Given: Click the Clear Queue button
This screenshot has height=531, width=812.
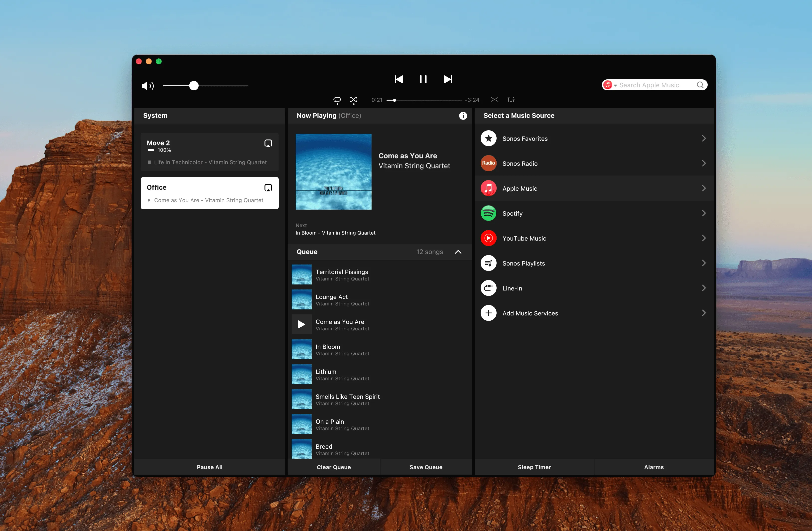Looking at the screenshot, I should tap(334, 467).
